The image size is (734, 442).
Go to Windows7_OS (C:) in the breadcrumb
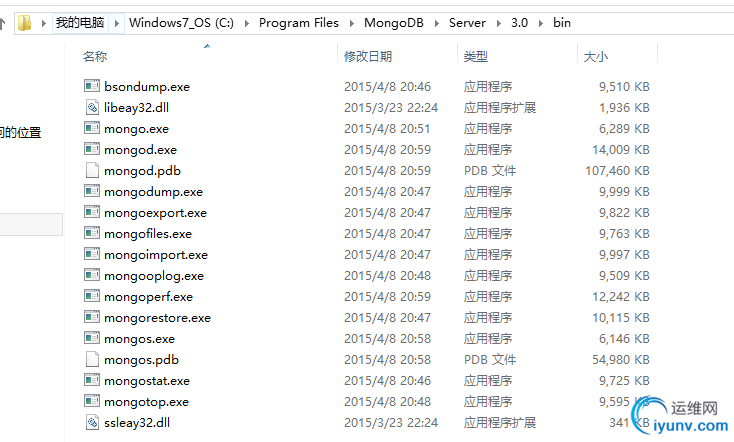pos(182,22)
